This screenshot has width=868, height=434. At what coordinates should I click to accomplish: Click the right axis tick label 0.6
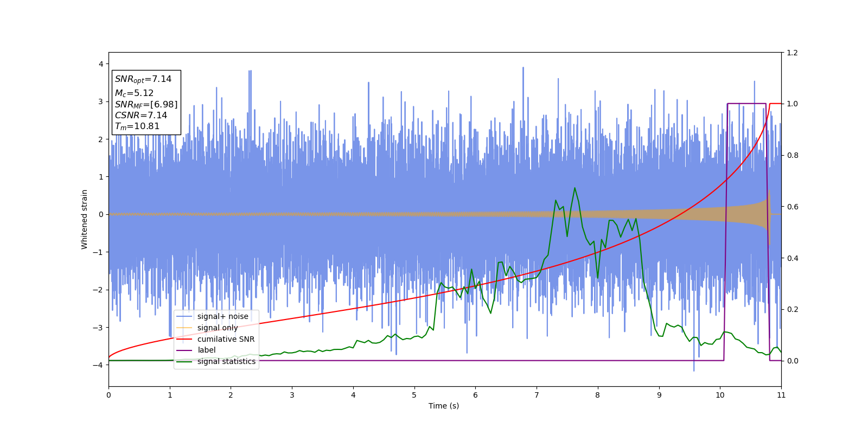792,207
